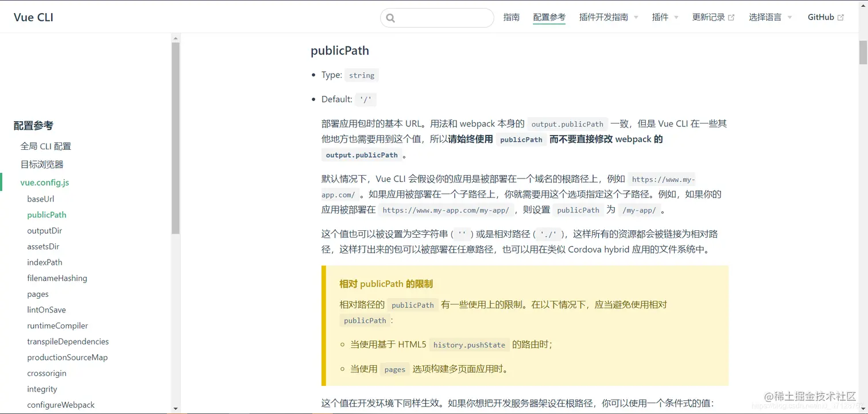Click the down arrow of the sidebar scrollbar
The width and height of the screenshot is (868, 414).
click(176, 408)
